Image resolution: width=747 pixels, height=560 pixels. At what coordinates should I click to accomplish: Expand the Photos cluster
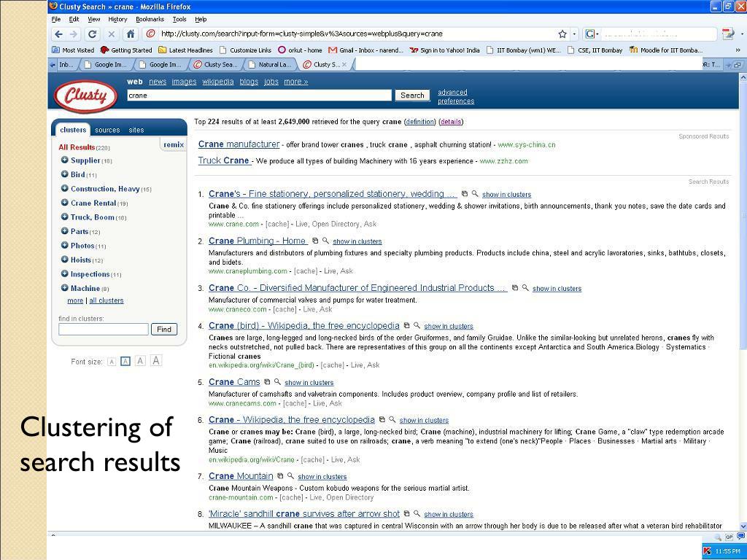[x=64, y=246]
